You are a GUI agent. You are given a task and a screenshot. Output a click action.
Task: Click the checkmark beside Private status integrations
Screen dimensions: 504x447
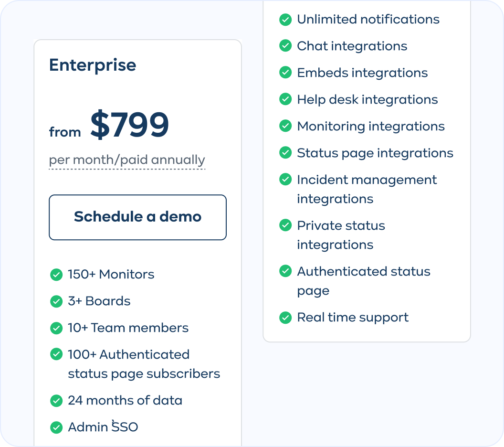(285, 225)
